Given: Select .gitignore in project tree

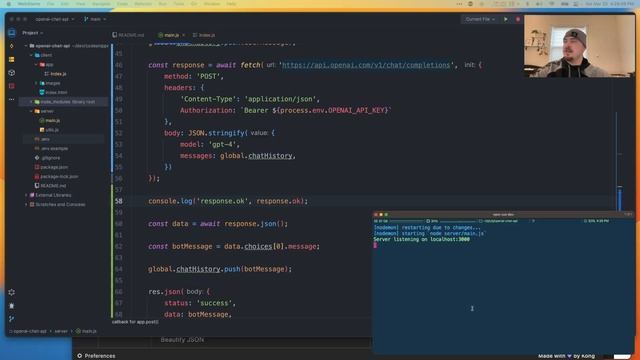Looking at the screenshot, I should (x=47, y=158).
